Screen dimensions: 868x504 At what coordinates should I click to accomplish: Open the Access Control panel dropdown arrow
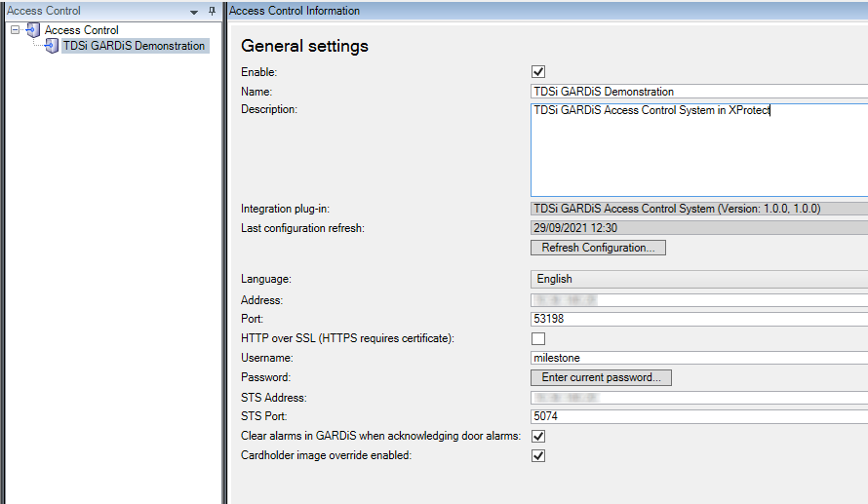[194, 12]
